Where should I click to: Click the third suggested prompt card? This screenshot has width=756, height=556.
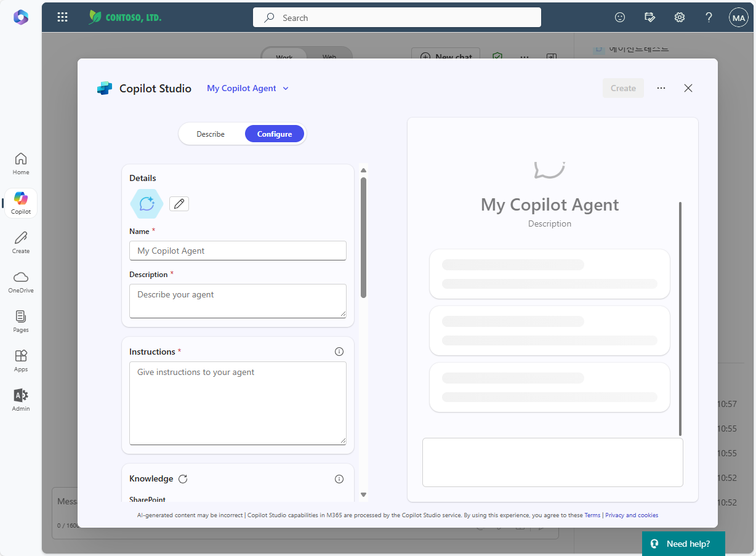(x=550, y=387)
